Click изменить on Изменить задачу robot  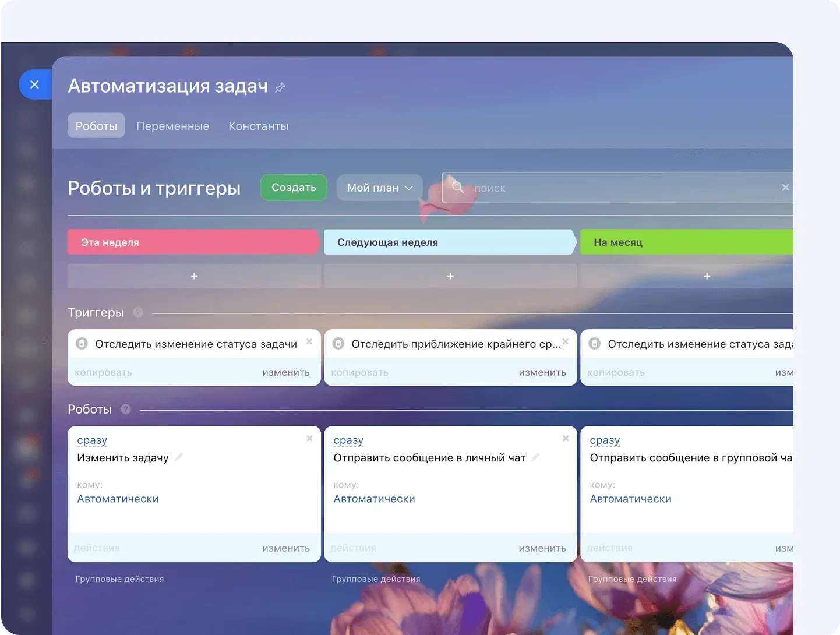tap(286, 548)
